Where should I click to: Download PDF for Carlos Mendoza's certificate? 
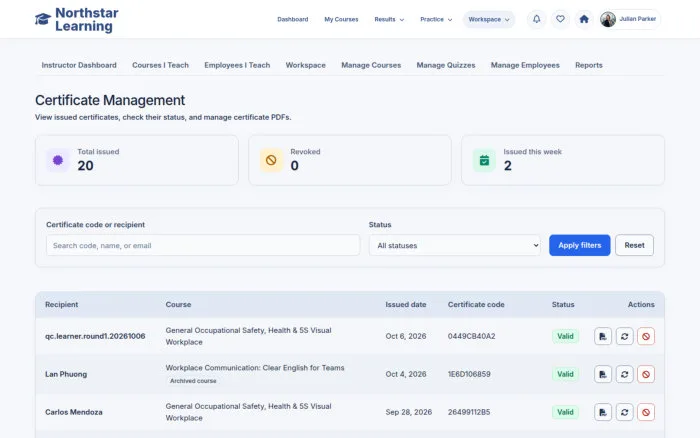coord(603,412)
